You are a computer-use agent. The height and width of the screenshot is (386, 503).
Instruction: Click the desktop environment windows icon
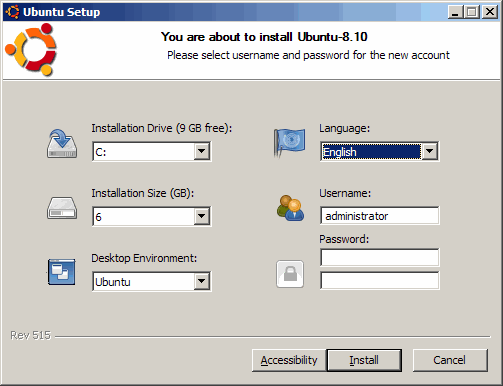[61, 272]
